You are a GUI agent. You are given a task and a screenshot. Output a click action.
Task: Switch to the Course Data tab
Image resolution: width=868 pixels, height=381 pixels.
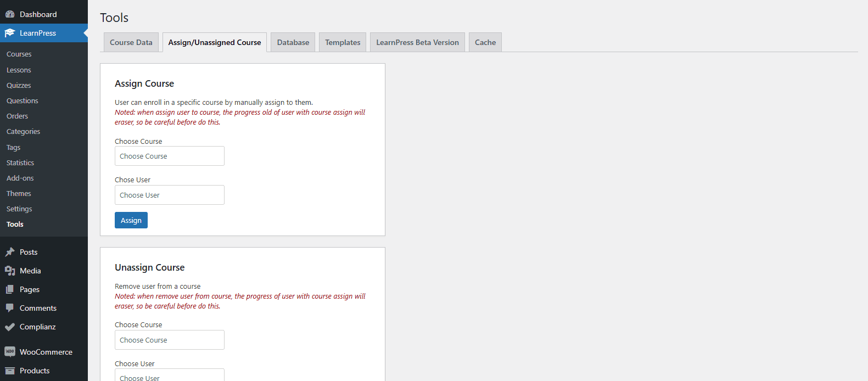131,42
